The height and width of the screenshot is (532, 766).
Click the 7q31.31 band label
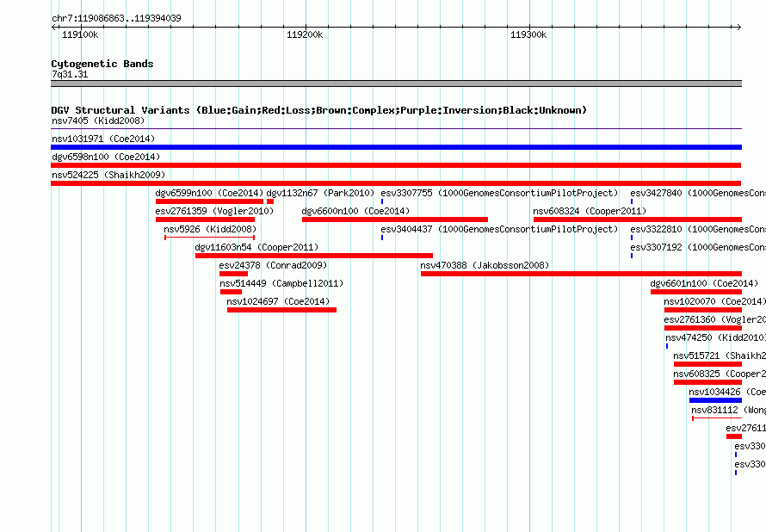click(70, 74)
